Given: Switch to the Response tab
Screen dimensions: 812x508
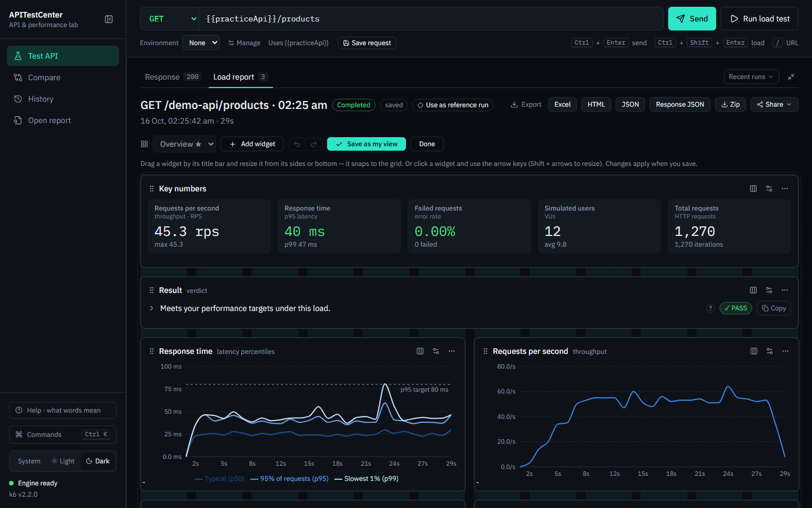Looking at the screenshot, I should 173,77.
